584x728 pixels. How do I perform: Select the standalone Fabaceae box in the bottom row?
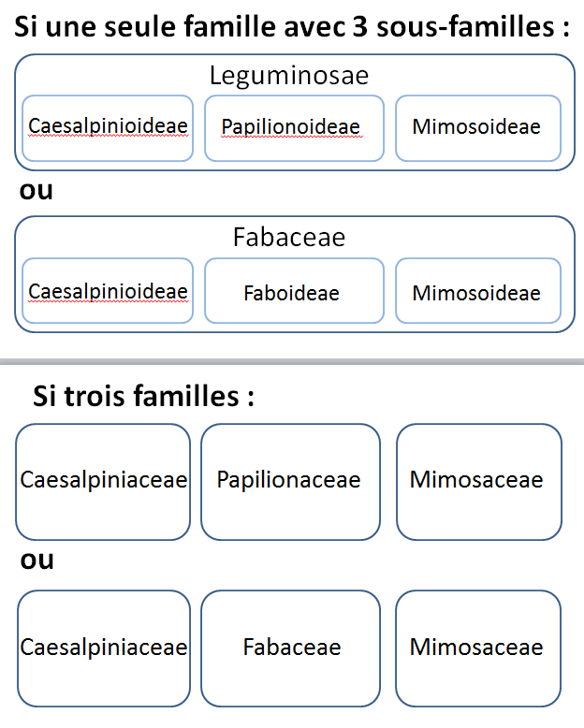tap(291, 648)
